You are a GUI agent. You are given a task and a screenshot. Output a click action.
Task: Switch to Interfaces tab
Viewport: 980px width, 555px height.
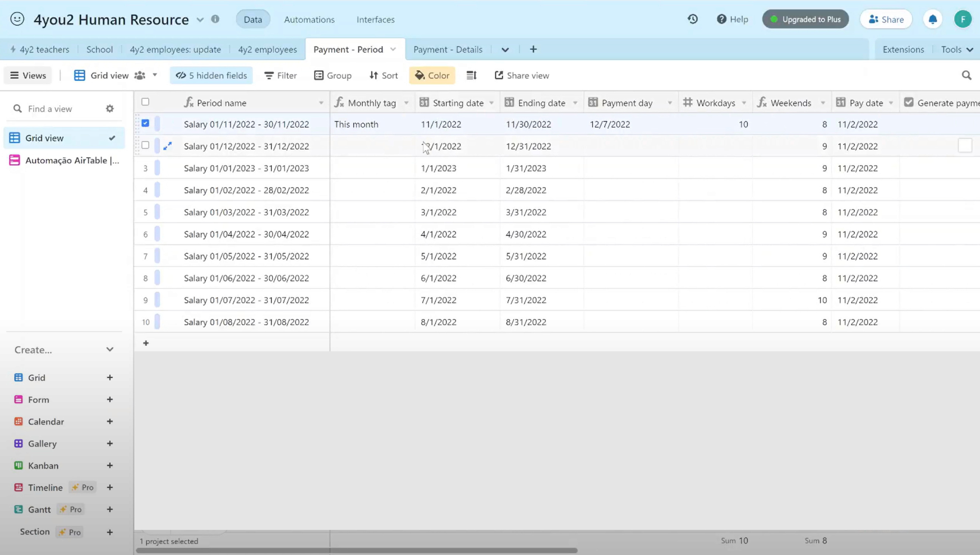click(x=376, y=19)
